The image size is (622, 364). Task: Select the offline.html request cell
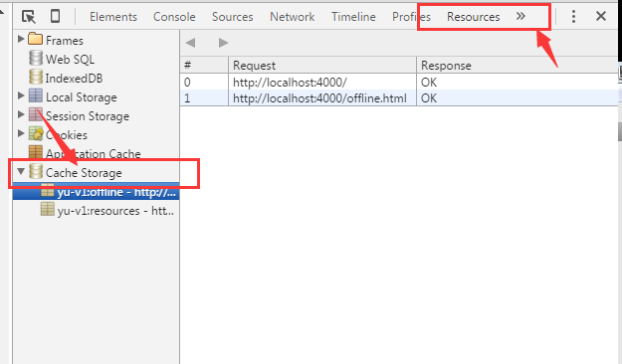point(322,97)
